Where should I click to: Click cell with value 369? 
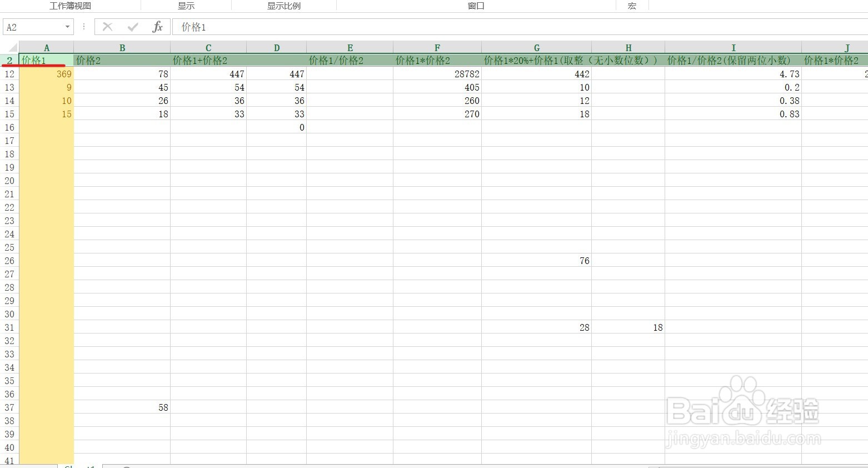pyautogui.click(x=47, y=74)
